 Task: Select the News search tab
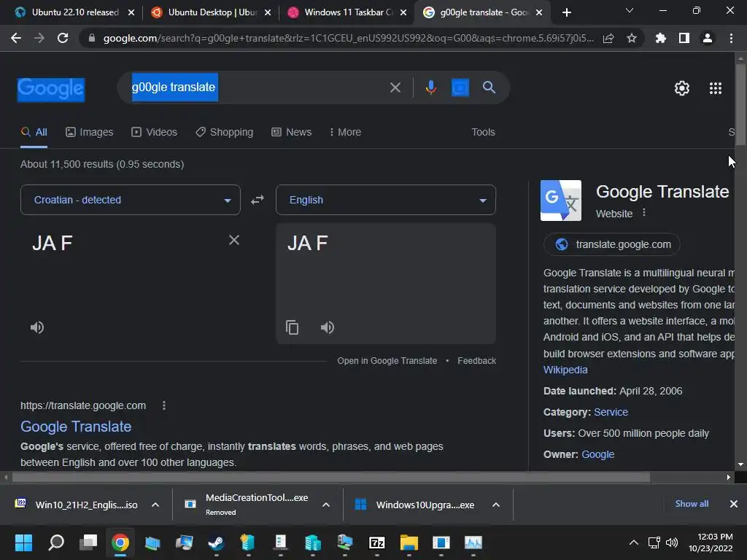point(292,132)
